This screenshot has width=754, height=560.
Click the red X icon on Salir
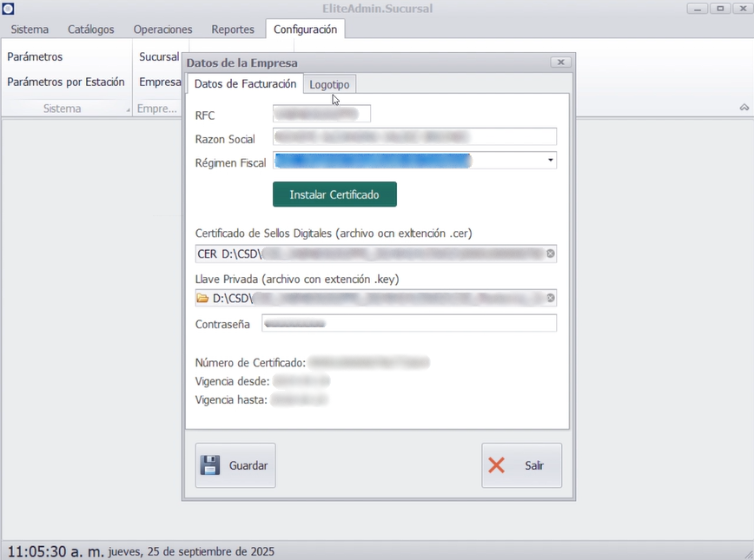tap(497, 465)
